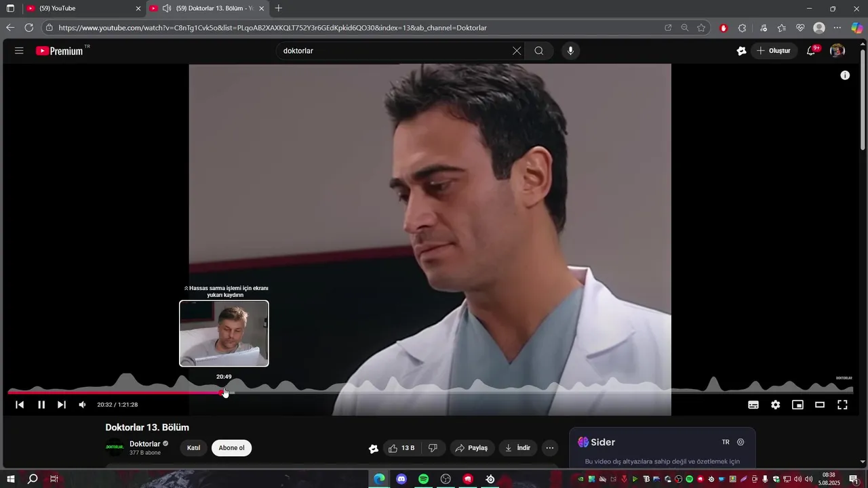The width and height of the screenshot is (868, 488).
Task: Toggle subtitles on the player
Action: click(x=753, y=405)
